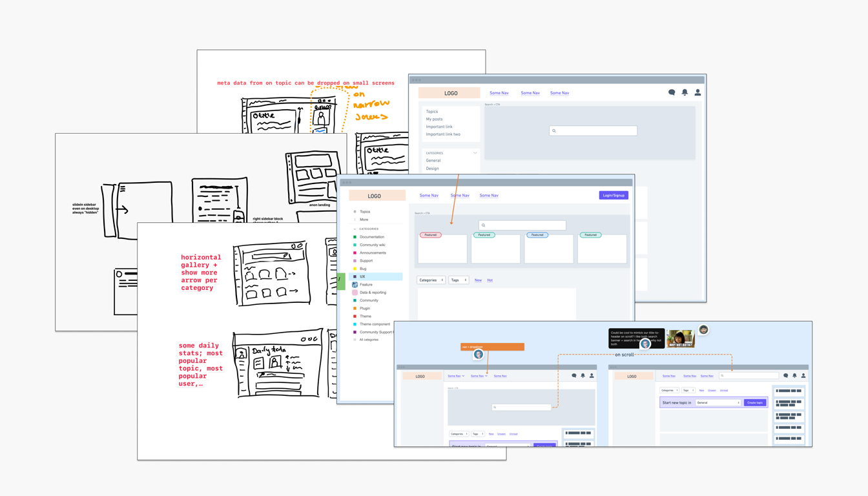868x496 pixels.
Task: Click the chat icon in the bottom-right mockup
Action: point(785,375)
